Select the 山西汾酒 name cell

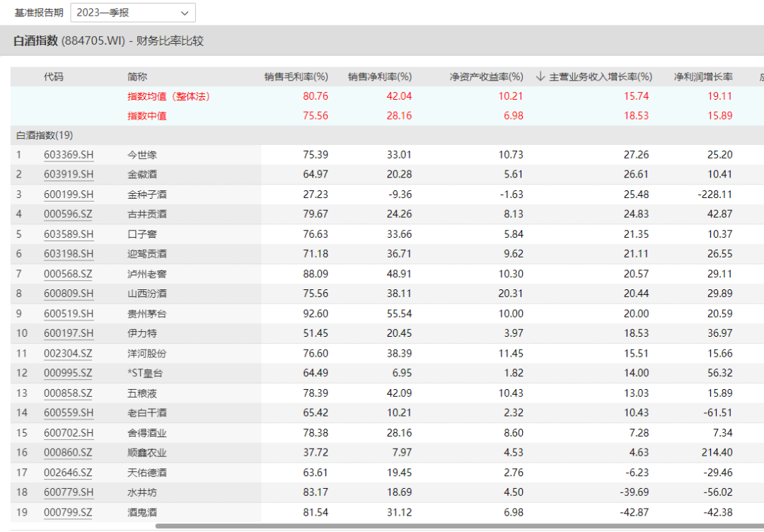(x=147, y=294)
